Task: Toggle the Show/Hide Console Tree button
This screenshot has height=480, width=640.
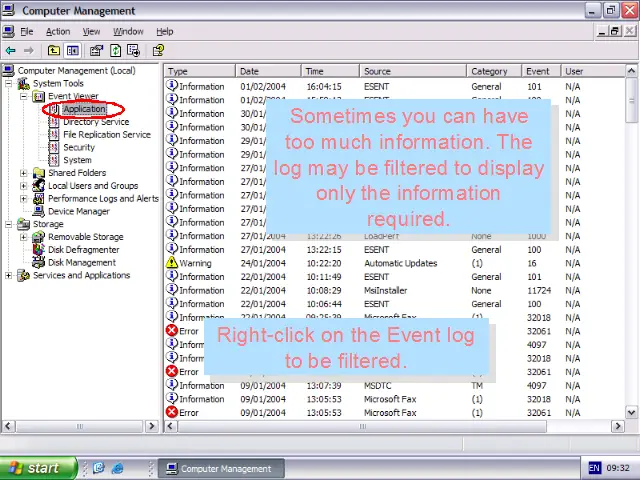Action: pos(73,51)
